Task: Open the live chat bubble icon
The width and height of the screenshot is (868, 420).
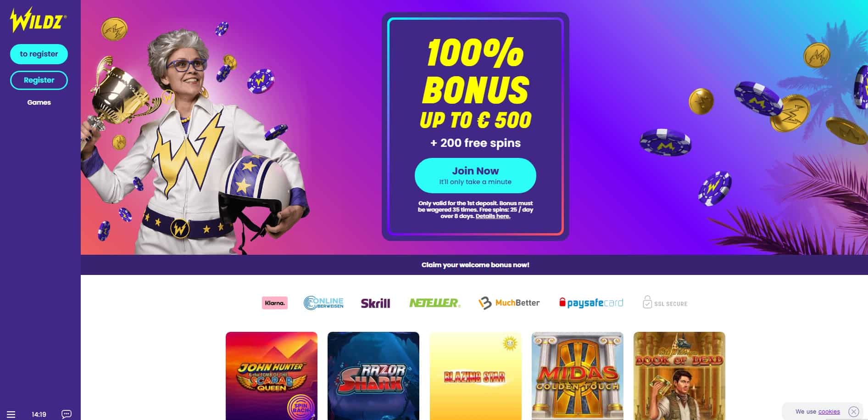Action: pyautogui.click(x=67, y=414)
